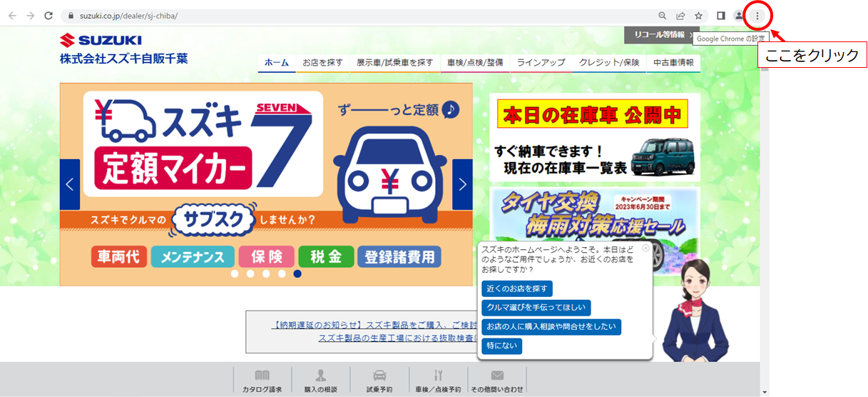Open the ラインアップ tab
The width and height of the screenshot is (868, 397).
[541, 63]
